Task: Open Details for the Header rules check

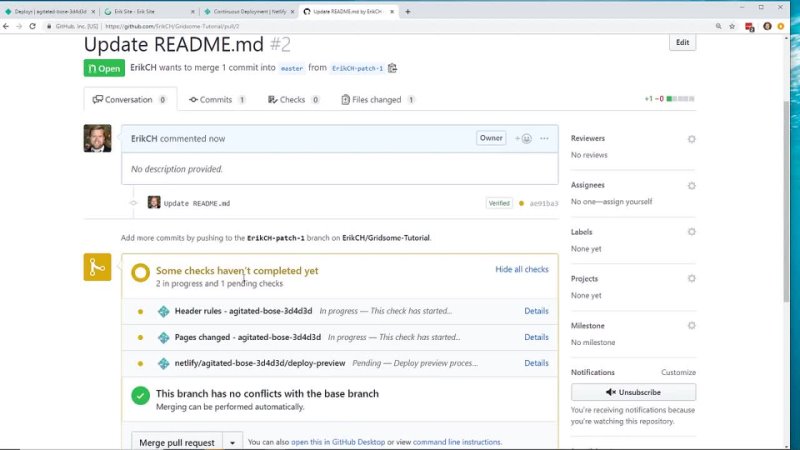Action: click(x=536, y=311)
